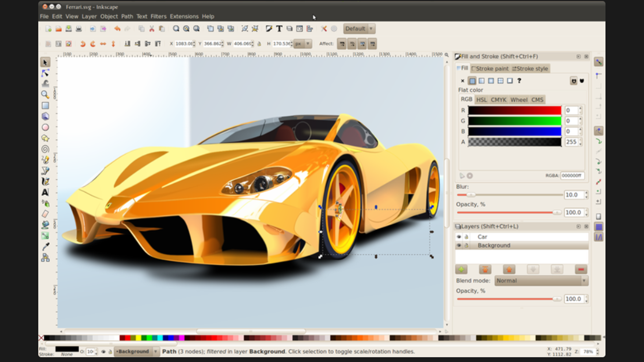Switch to the Stroke paint tab
Image resolution: width=644 pixels, height=362 pixels.
[x=490, y=69]
